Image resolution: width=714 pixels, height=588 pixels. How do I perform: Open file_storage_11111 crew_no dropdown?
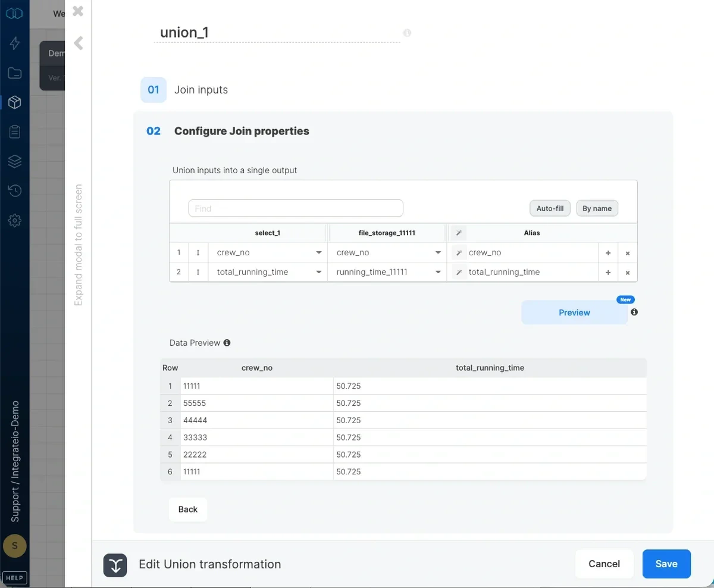tap(387, 252)
